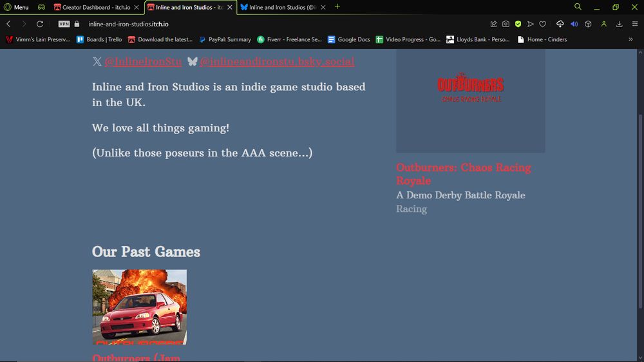Click the edit page pencil icon in the address bar
Image resolution: width=644 pixels, height=362 pixels.
point(494,24)
